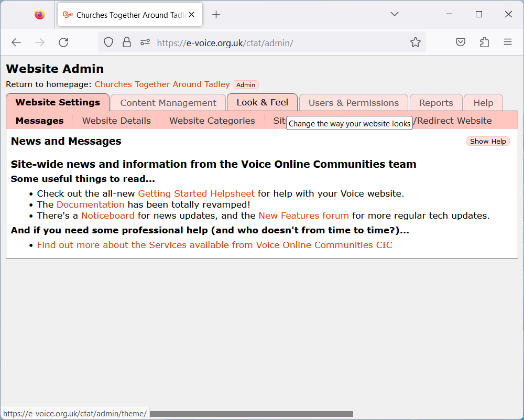Image resolution: width=524 pixels, height=420 pixels.
Task: Reload the page with the refresh icon
Action: click(x=63, y=42)
